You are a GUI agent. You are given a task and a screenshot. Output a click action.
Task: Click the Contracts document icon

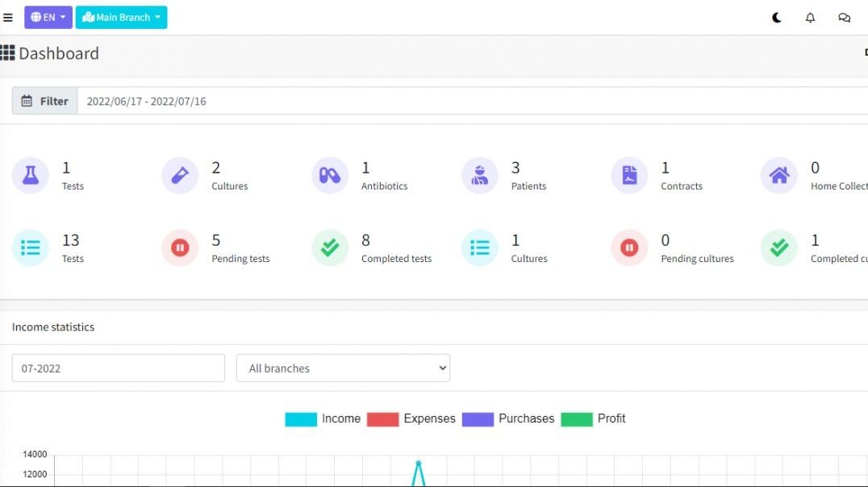[x=629, y=175]
